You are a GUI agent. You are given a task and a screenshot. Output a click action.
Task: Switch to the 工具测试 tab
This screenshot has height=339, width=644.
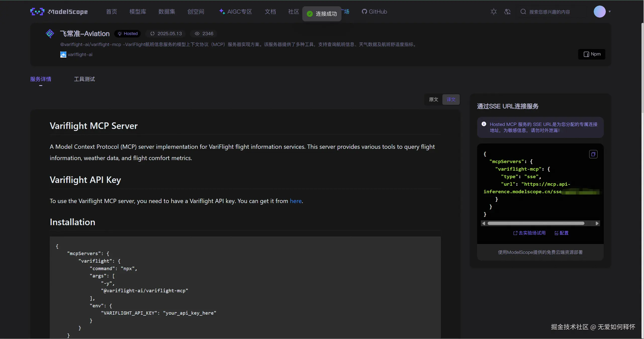click(x=84, y=79)
